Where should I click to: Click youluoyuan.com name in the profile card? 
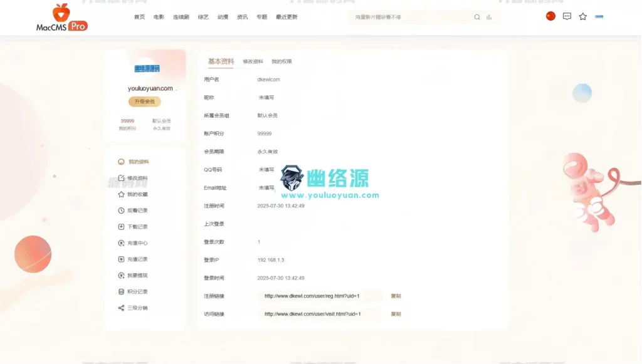pos(150,88)
